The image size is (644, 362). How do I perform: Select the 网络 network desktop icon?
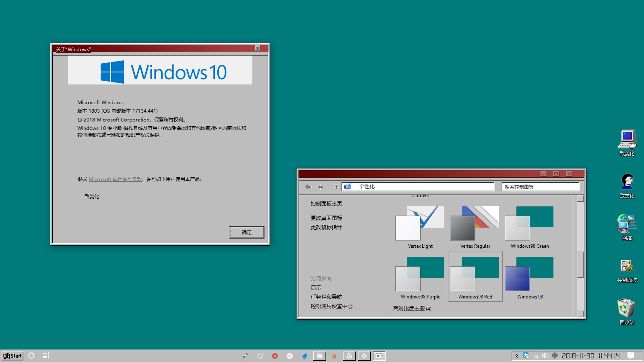coord(627,227)
